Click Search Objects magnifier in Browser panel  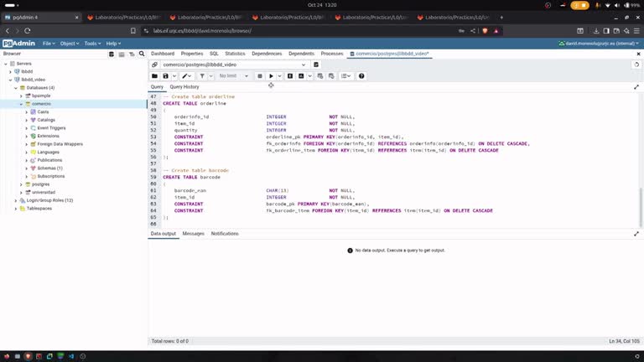click(142, 54)
